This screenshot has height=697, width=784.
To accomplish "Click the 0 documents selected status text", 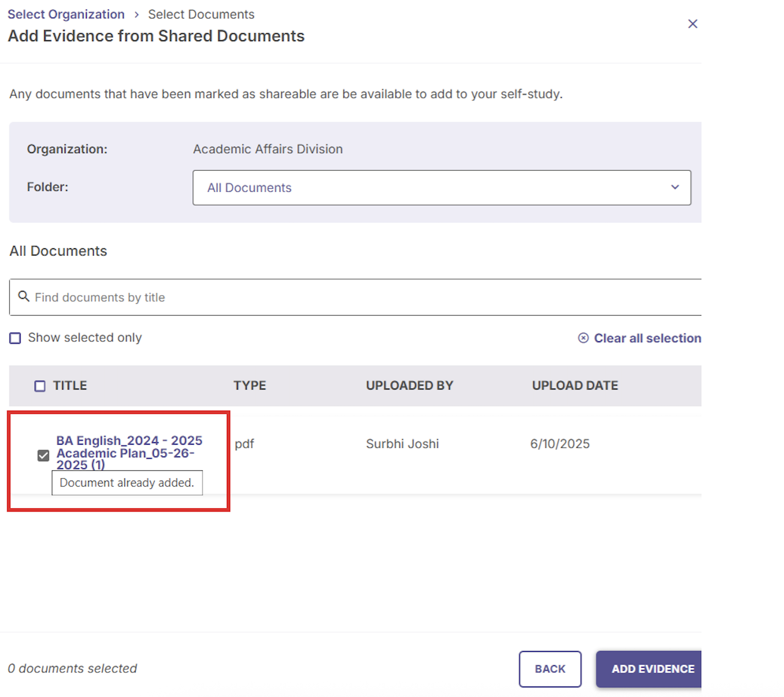I will [72, 668].
